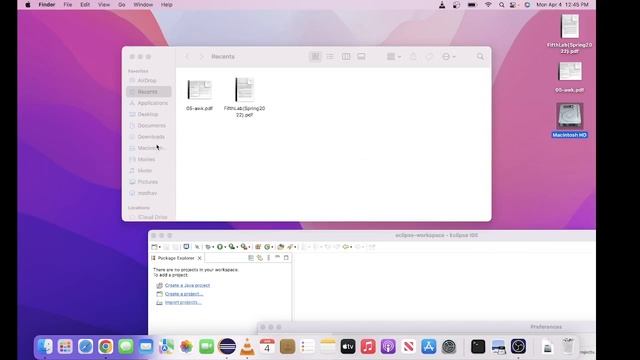Open Music in Finder sidebar
This screenshot has width=640, height=360.
pos(149,170)
